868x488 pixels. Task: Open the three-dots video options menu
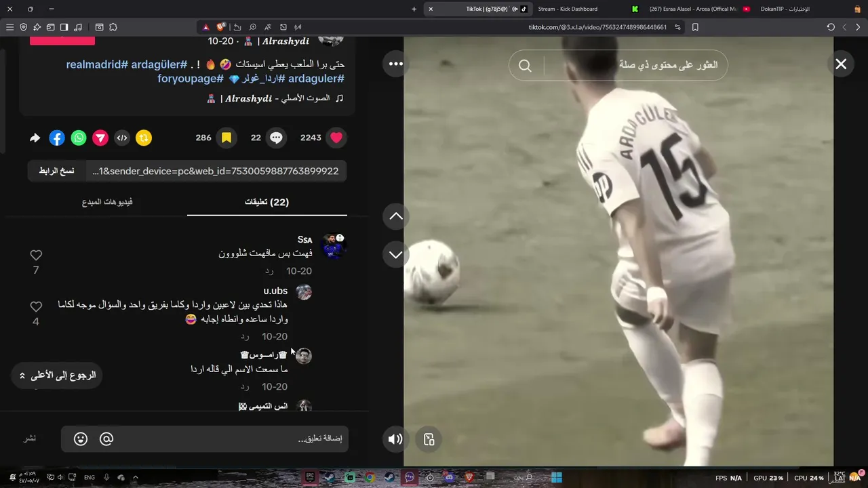[396, 64]
